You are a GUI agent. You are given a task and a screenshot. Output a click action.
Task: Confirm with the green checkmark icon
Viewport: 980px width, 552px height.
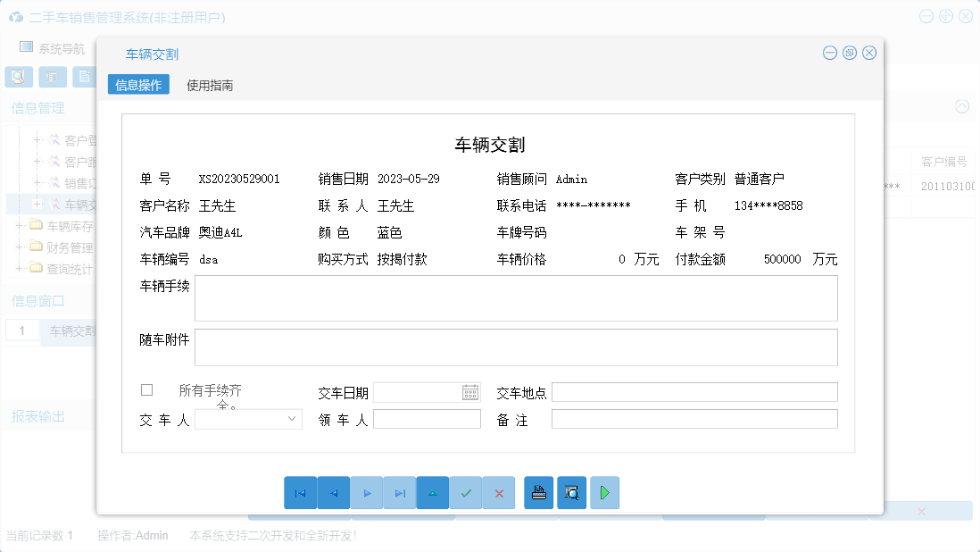tap(465, 492)
